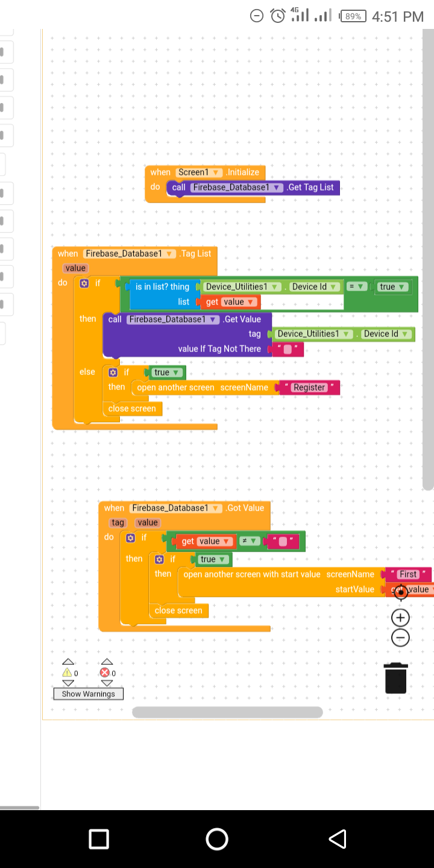Screen dimensions: 434x868
Task: Tap the Android recent apps button
Action: tap(99, 839)
